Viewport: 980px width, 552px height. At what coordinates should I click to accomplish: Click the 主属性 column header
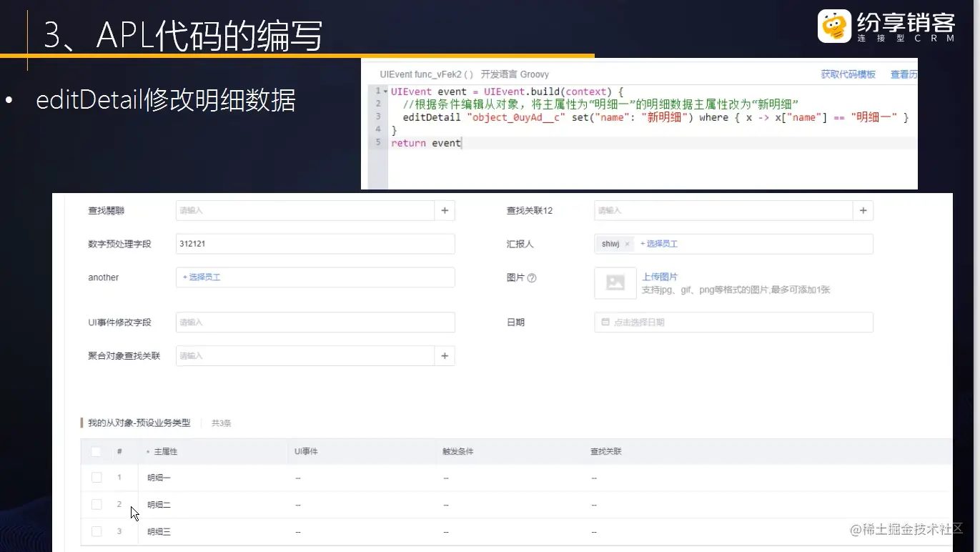click(x=165, y=452)
